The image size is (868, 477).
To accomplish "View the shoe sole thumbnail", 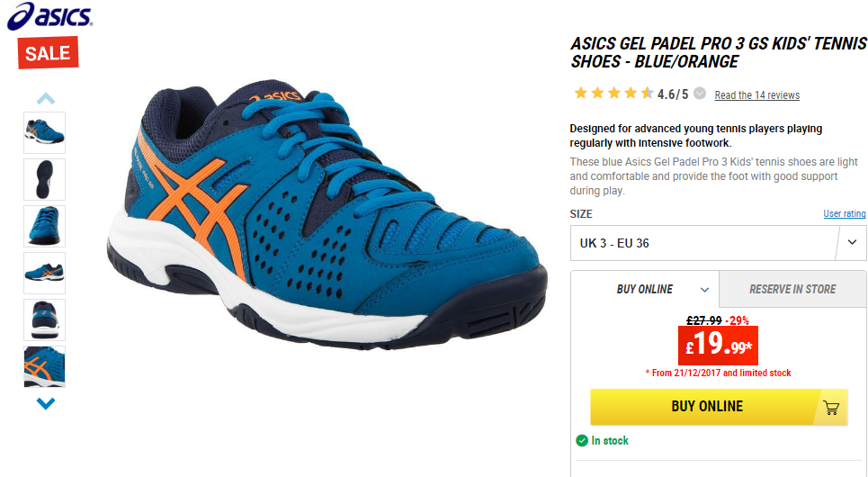I will 44,179.
